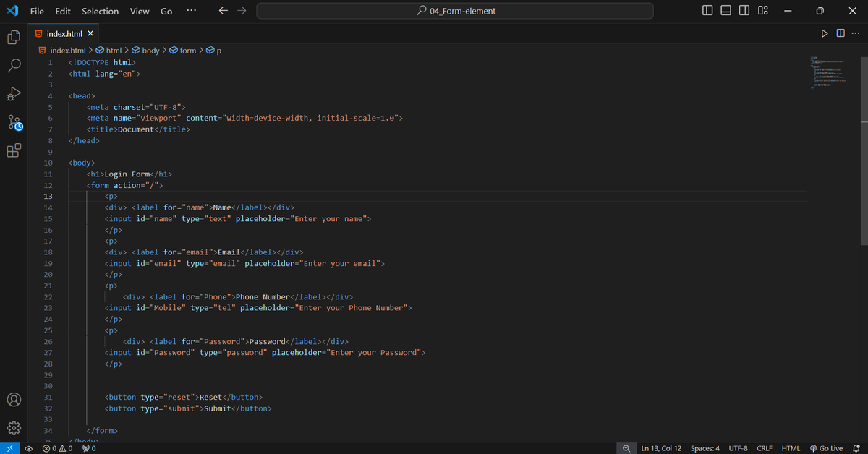Viewport: 868px width, 454px height.
Task: Customize layout using the layout icon
Action: tap(763, 11)
